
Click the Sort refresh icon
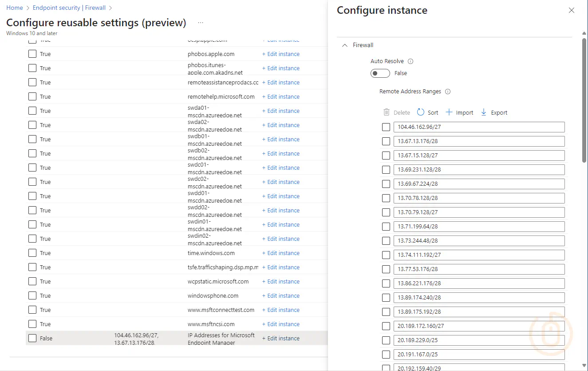coord(421,112)
